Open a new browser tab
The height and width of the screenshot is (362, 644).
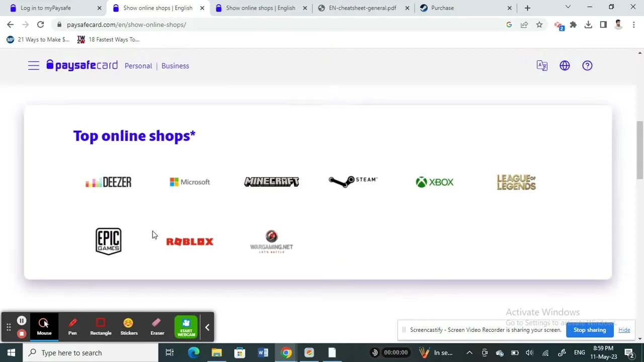coord(527,8)
